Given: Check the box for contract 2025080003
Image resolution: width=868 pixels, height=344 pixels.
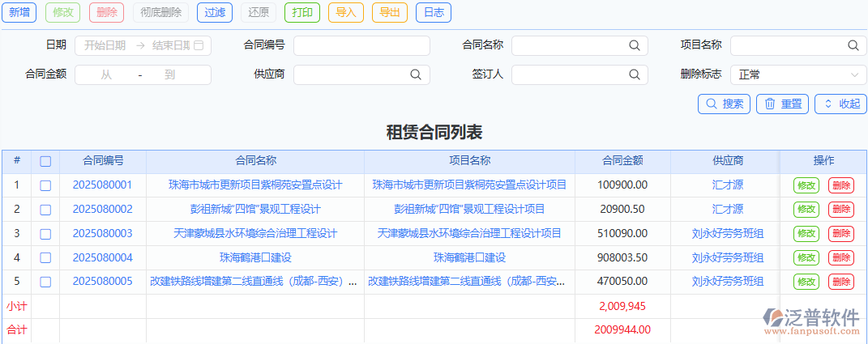Looking at the screenshot, I should [x=45, y=234].
